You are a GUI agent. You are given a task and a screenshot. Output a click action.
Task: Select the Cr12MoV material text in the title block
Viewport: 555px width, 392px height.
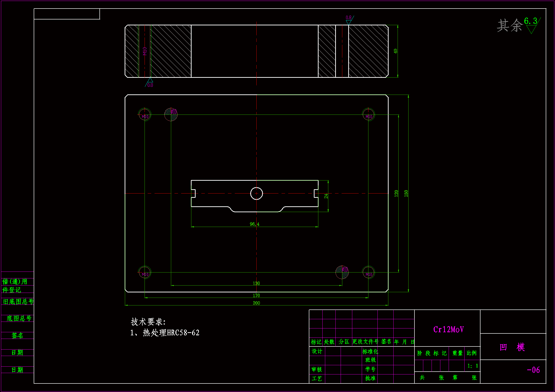[x=448, y=329]
